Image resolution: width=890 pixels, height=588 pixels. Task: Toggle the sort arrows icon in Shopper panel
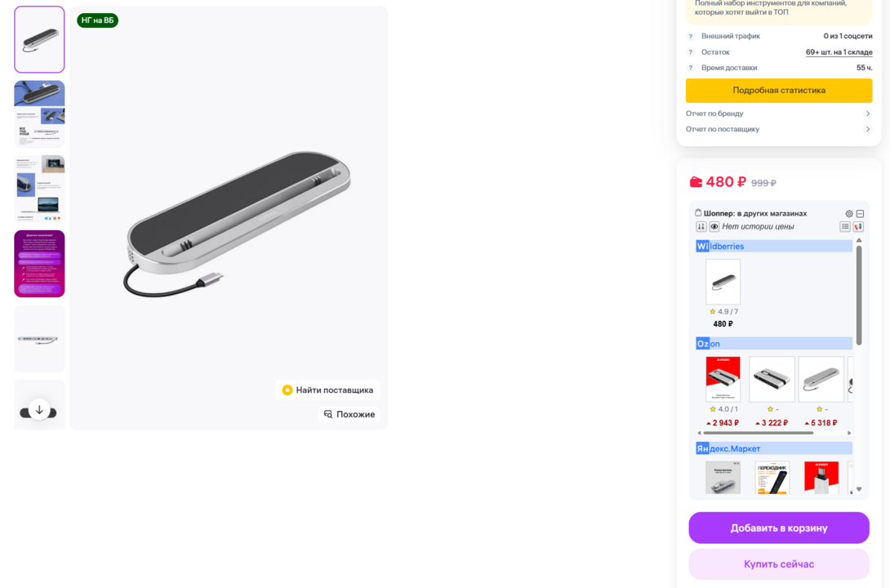coord(701,226)
